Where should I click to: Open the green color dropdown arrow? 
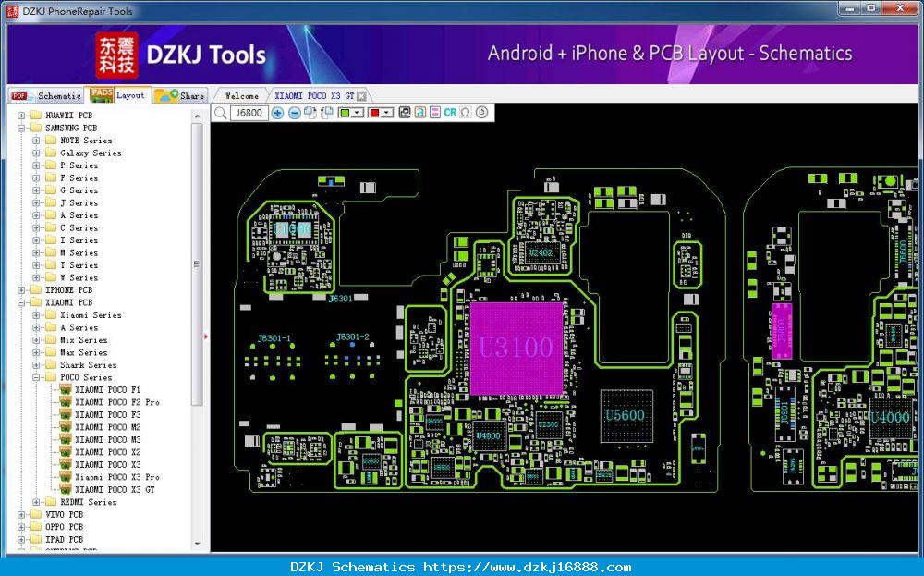coord(358,113)
